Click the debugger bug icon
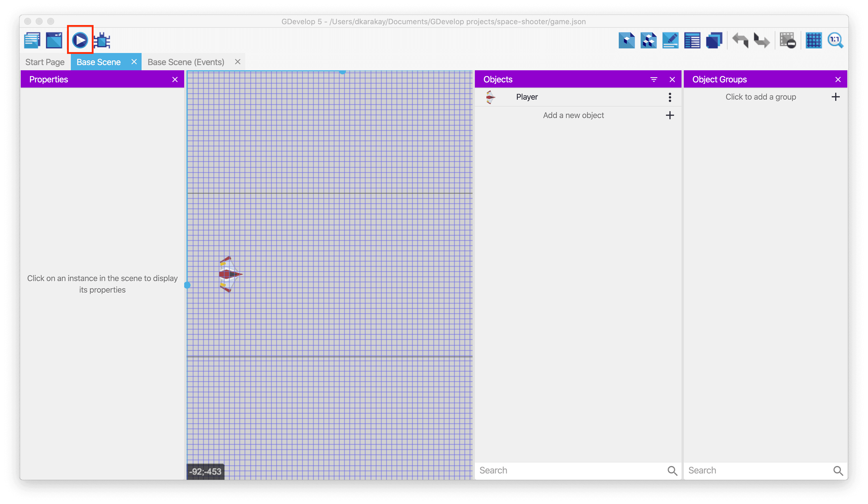 point(102,41)
